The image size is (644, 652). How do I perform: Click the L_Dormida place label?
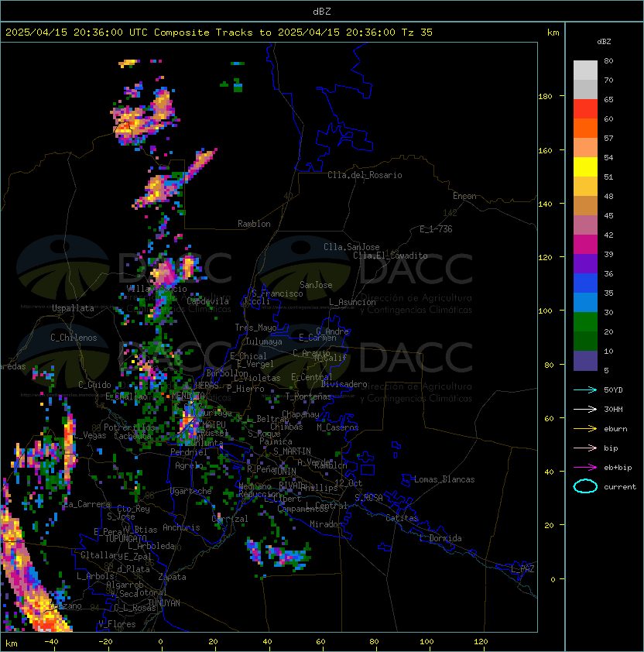click(x=440, y=538)
